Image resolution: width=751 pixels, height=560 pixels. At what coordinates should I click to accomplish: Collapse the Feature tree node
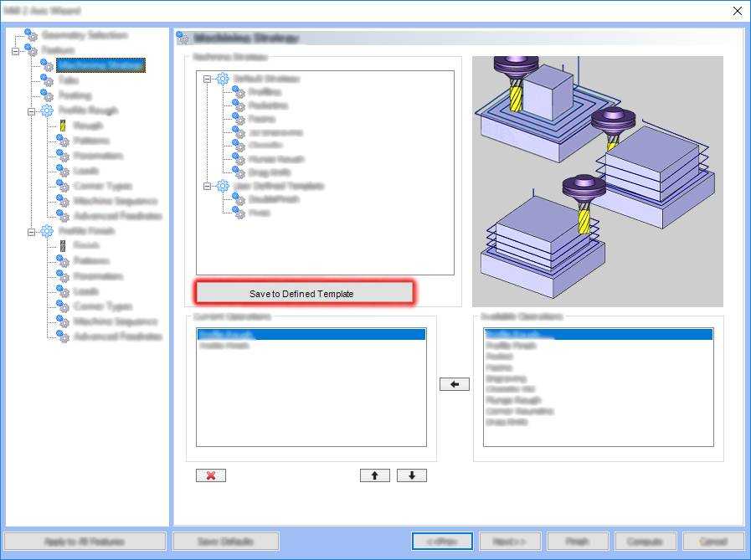pos(16,50)
